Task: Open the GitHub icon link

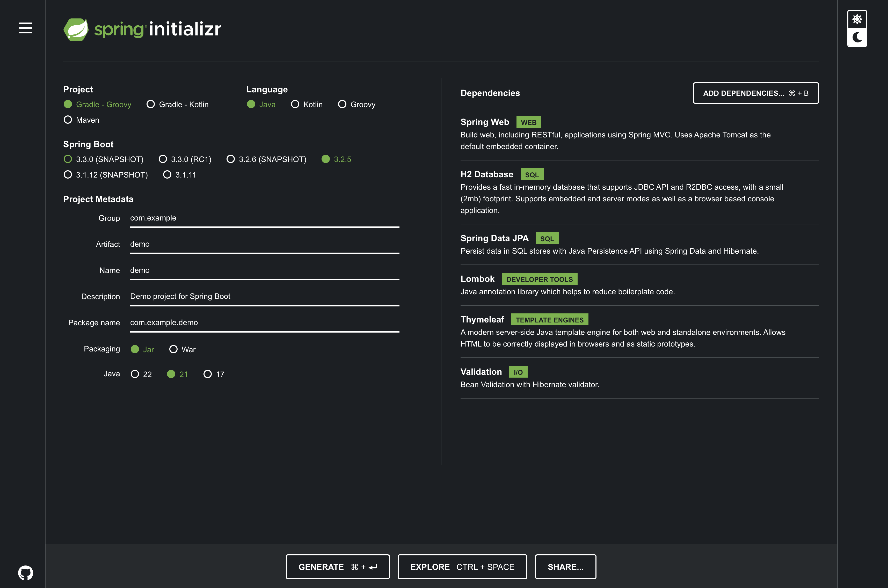Action: pos(26,573)
